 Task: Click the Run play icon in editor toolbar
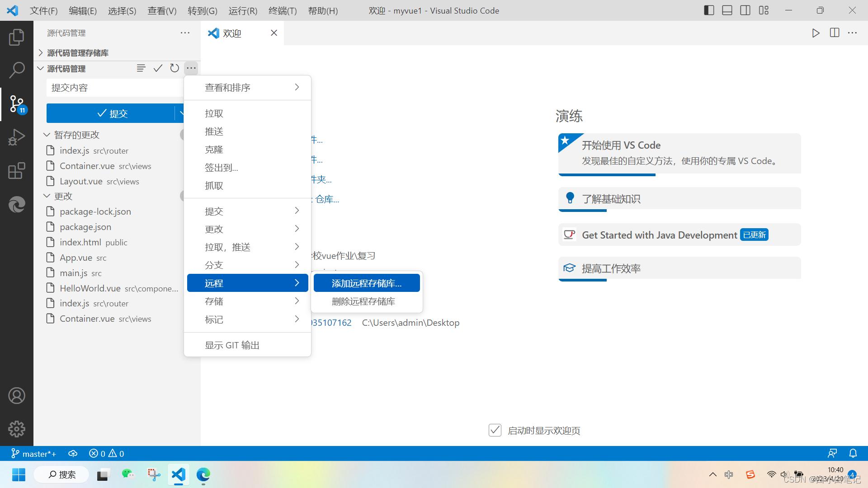(x=816, y=33)
